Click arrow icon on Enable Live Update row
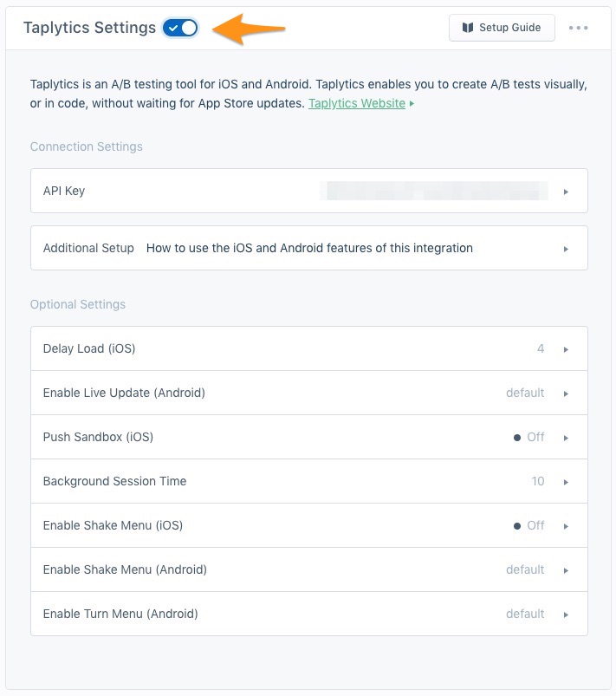 point(566,394)
